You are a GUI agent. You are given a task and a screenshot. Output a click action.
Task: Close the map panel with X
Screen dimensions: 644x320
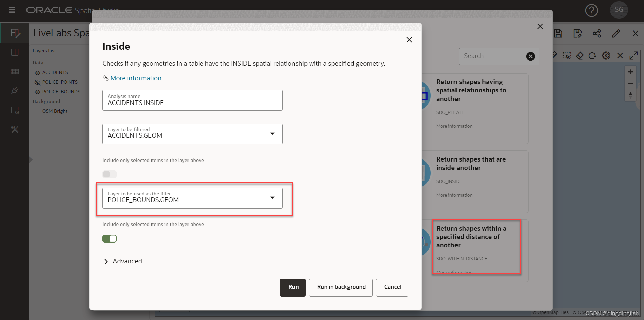pyautogui.click(x=620, y=56)
